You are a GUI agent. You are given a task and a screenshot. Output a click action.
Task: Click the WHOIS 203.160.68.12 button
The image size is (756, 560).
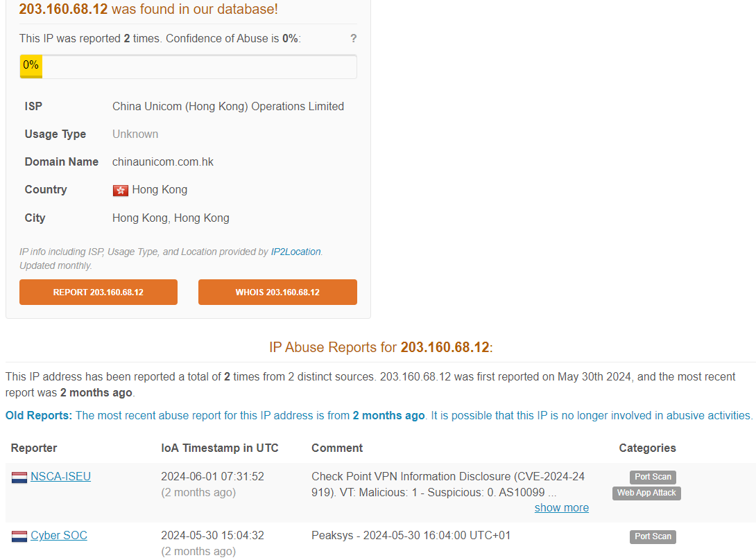[277, 292]
